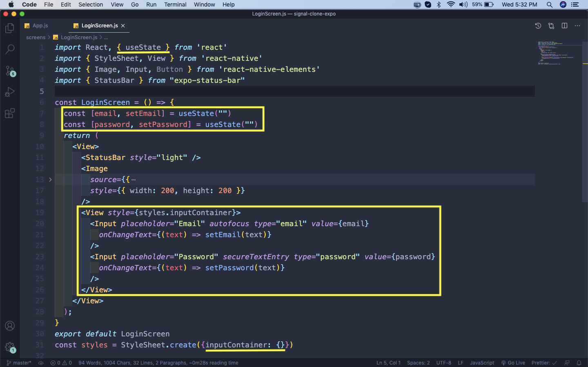
Task: Click the synchronize changes cloud icon
Action: (41, 363)
